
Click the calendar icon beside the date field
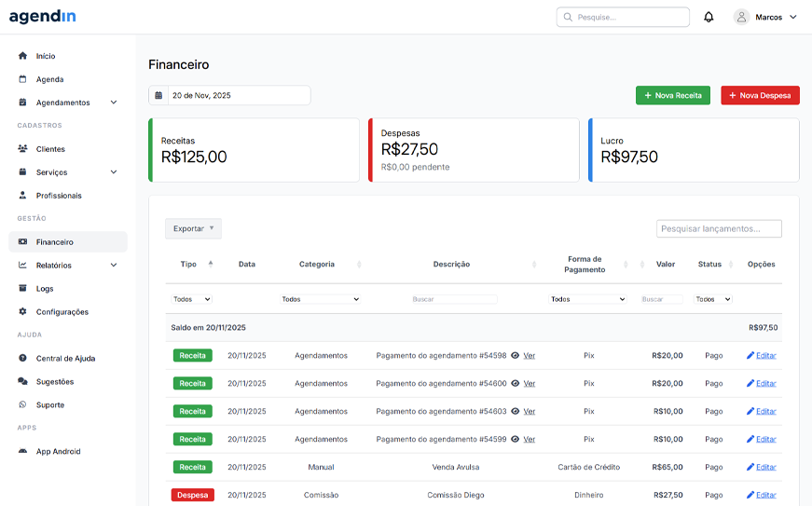click(158, 95)
